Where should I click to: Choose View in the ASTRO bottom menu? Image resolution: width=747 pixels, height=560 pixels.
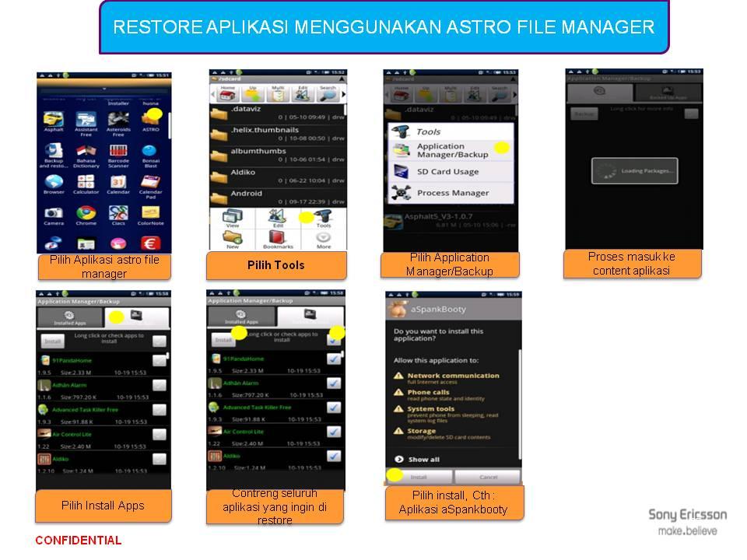coord(233,218)
